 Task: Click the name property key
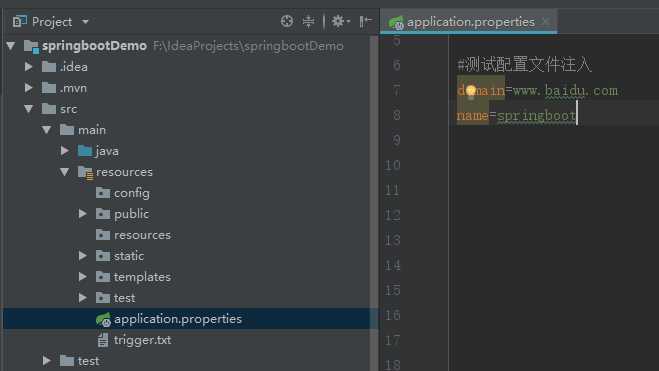[472, 115]
